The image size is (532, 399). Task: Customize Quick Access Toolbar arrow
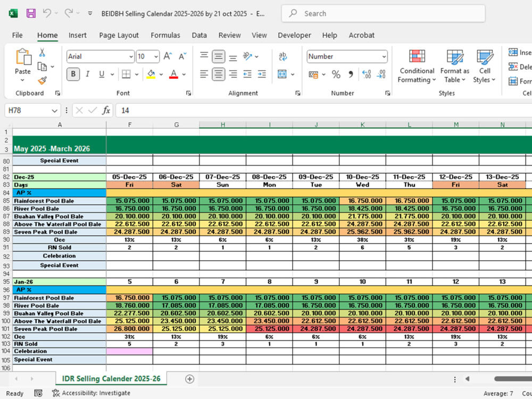(x=90, y=14)
